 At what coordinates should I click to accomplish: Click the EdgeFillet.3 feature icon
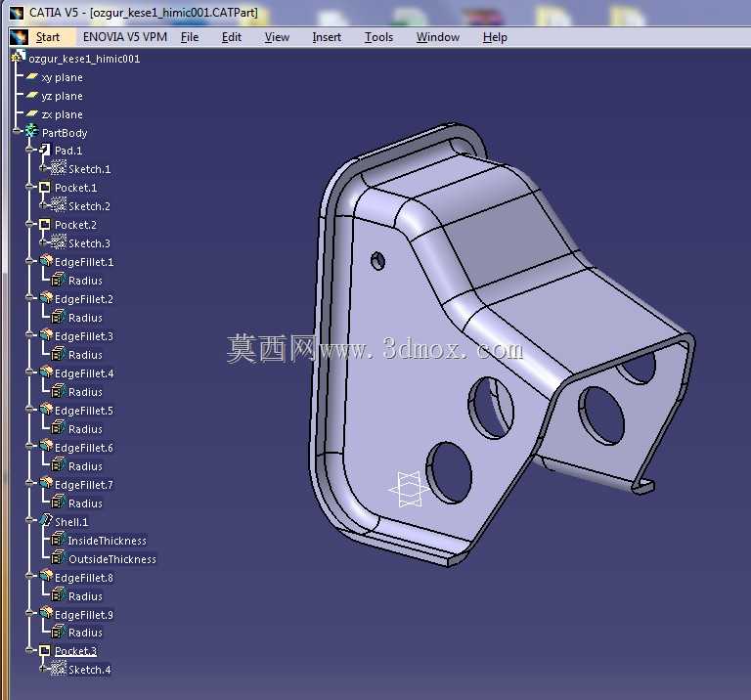(46, 335)
